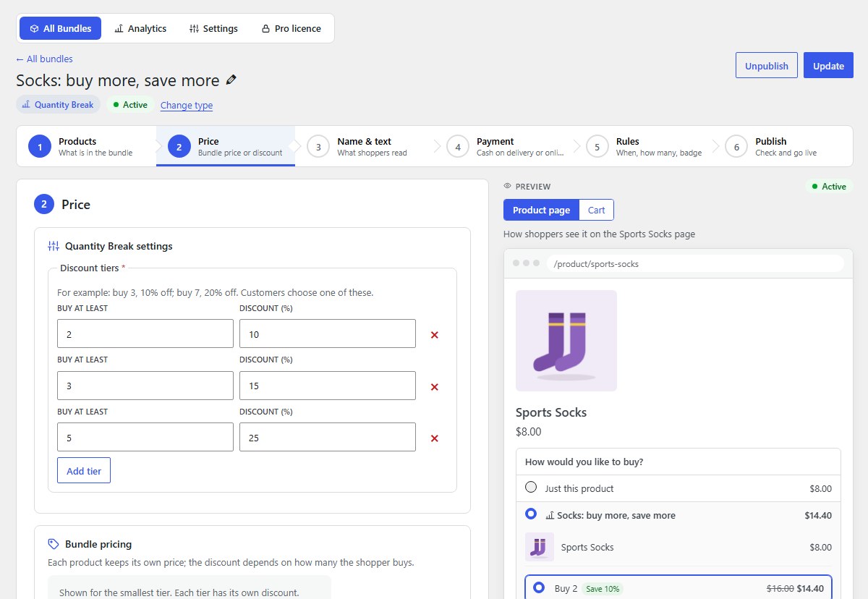Image resolution: width=868 pixels, height=599 pixels.
Task: Remove the tier with 15% discount
Action: click(435, 387)
